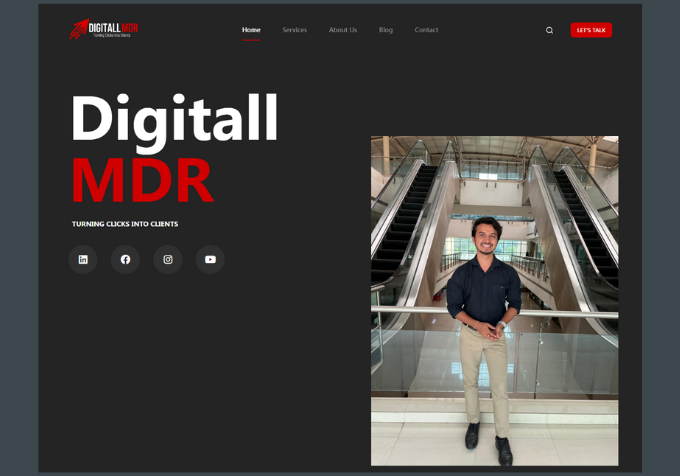The image size is (680, 476).
Task: Open the Instagram profile icon
Action: point(168,260)
